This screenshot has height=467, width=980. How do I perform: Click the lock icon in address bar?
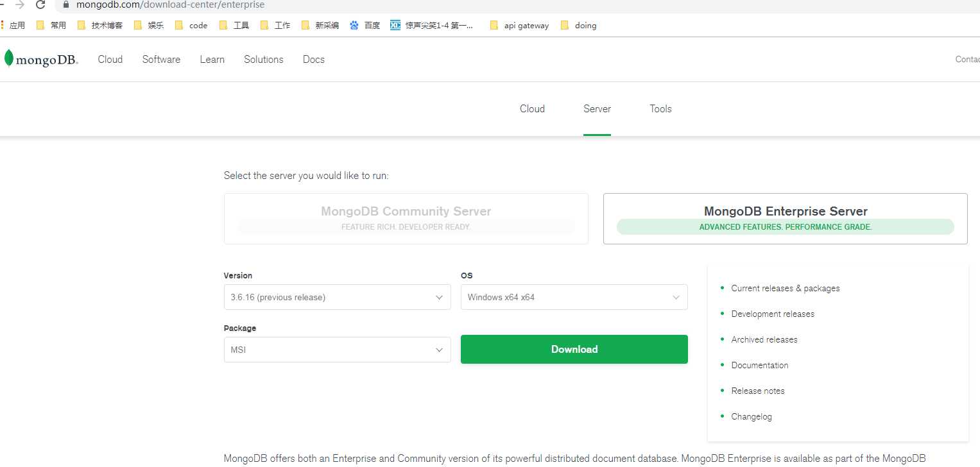coord(65,4)
